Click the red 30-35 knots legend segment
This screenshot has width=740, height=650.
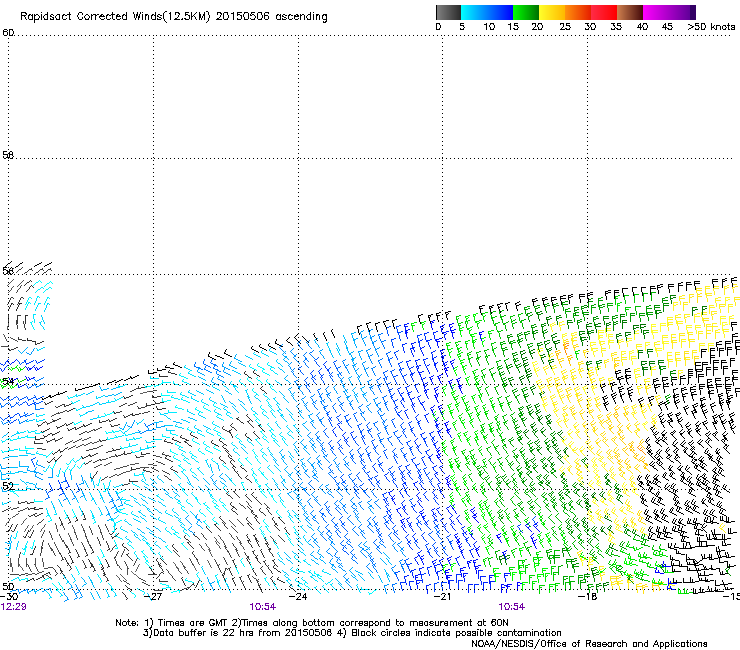point(604,12)
